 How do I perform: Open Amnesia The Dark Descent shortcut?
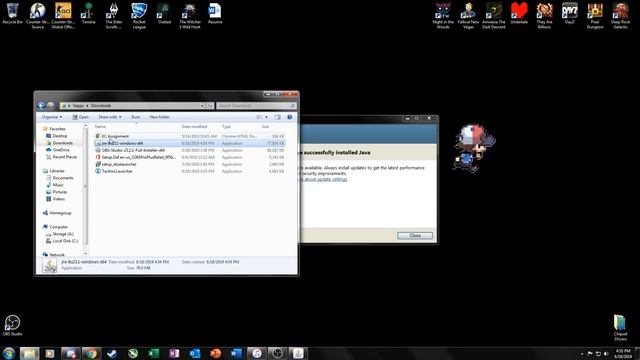pos(493,16)
